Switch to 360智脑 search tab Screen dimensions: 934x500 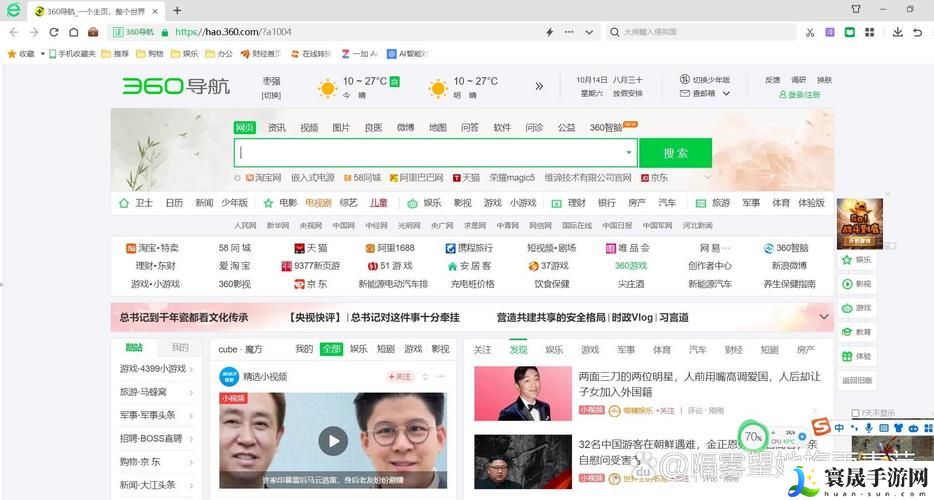pos(606,128)
